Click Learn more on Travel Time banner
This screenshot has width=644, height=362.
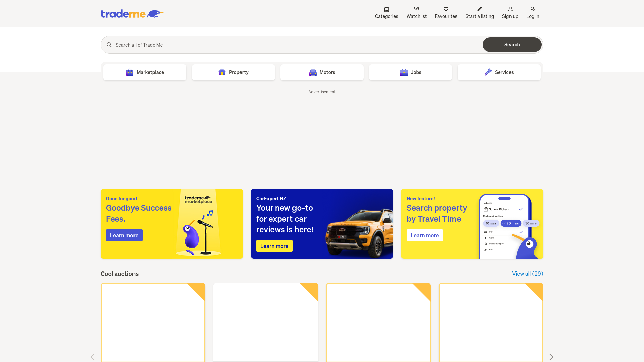425,235
